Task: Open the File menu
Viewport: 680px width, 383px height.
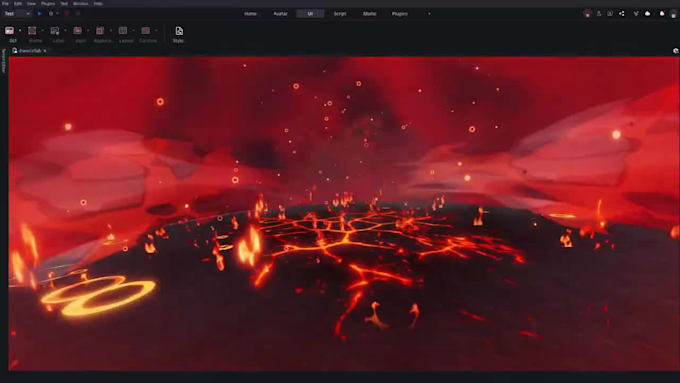Action: pos(6,3)
